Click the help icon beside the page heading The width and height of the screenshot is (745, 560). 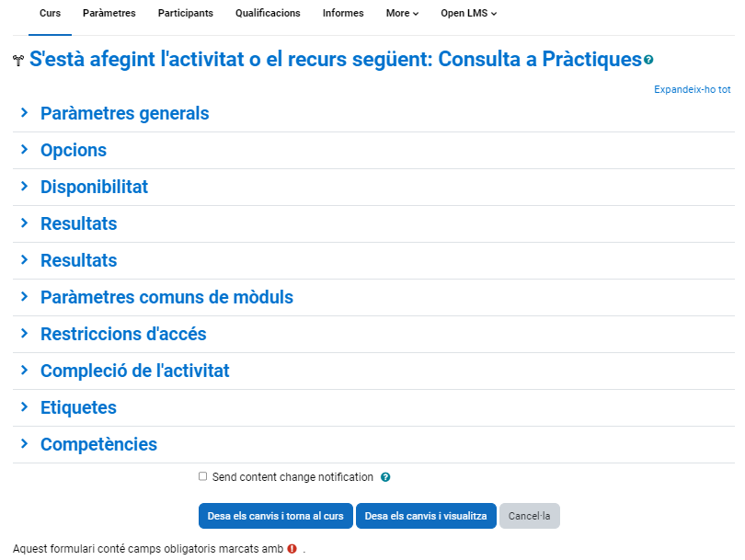(649, 60)
